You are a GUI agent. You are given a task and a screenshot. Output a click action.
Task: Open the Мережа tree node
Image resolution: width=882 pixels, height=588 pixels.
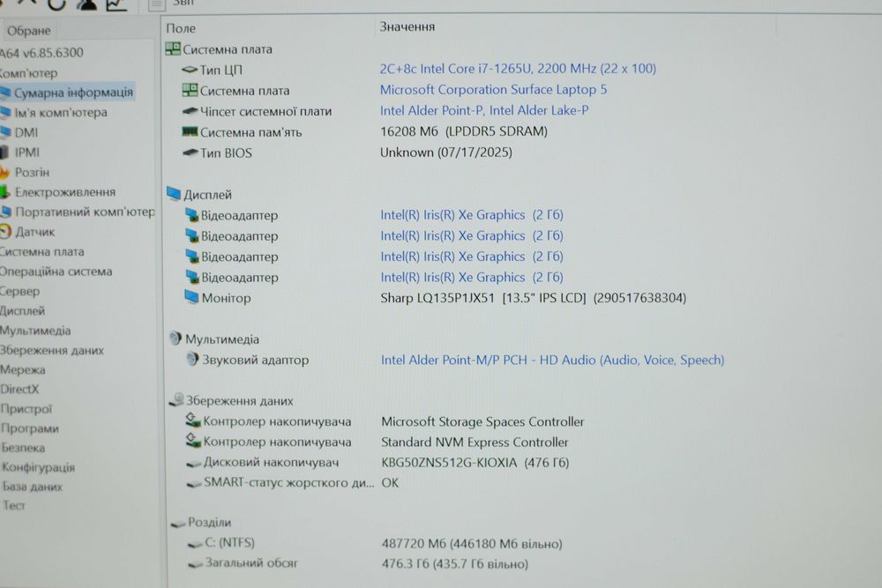pos(23,370)
